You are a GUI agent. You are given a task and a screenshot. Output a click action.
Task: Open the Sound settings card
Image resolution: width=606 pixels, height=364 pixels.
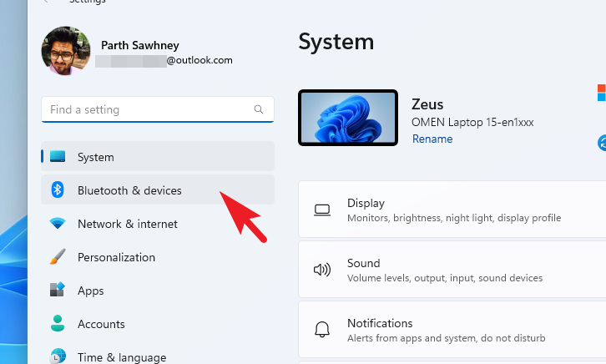pos(452,270)
